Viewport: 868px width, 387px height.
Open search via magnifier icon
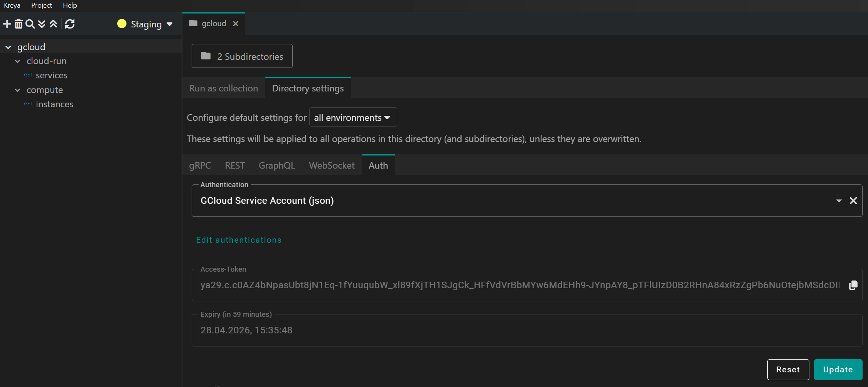tap(30, 24)
